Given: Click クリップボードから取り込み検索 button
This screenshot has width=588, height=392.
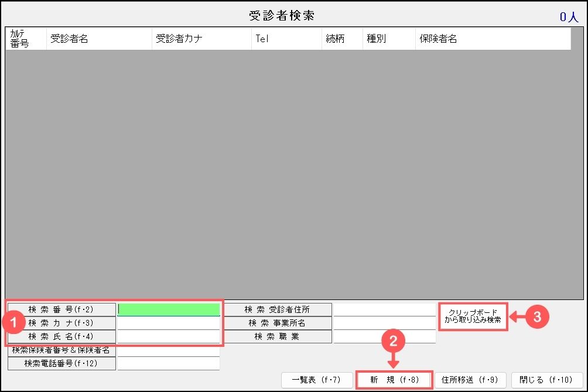Looking at the screenshot, I should coord(473,316).
